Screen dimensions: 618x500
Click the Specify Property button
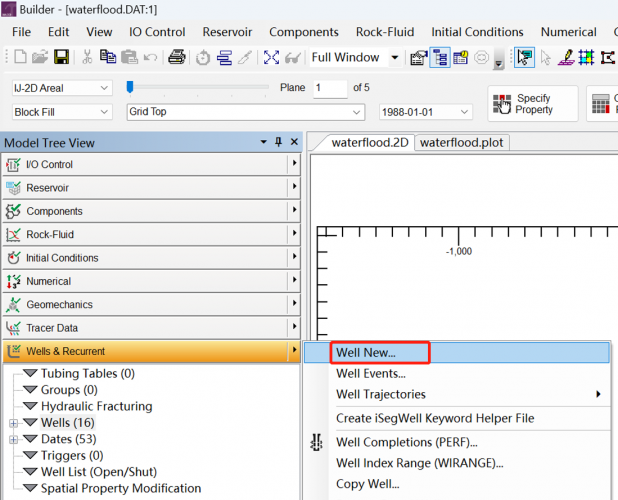point(533,104)
